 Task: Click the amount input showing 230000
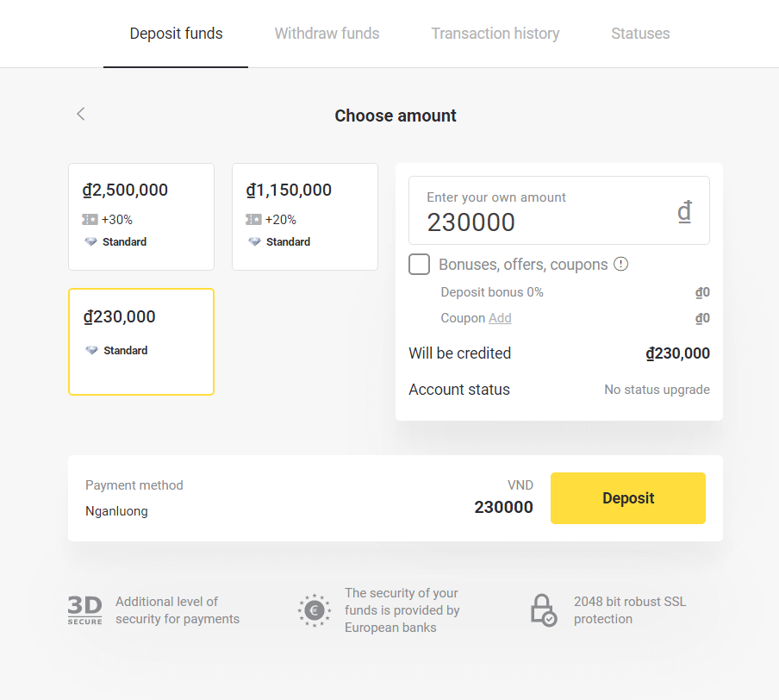(517, 222)
